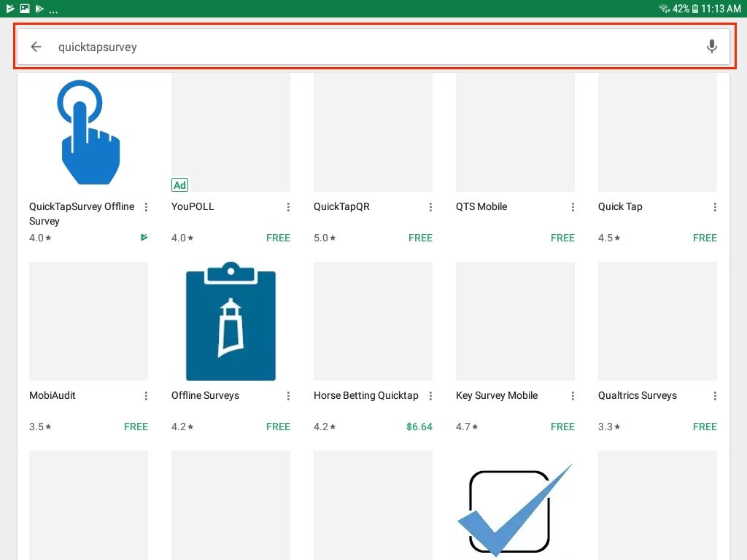747x560 pixels.
Task: Tap the Ad badge on YouPOLL
Action: [179, 184]
